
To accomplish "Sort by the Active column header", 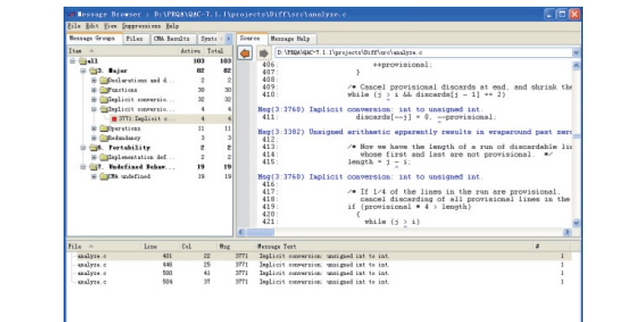I will coord(191,51).
